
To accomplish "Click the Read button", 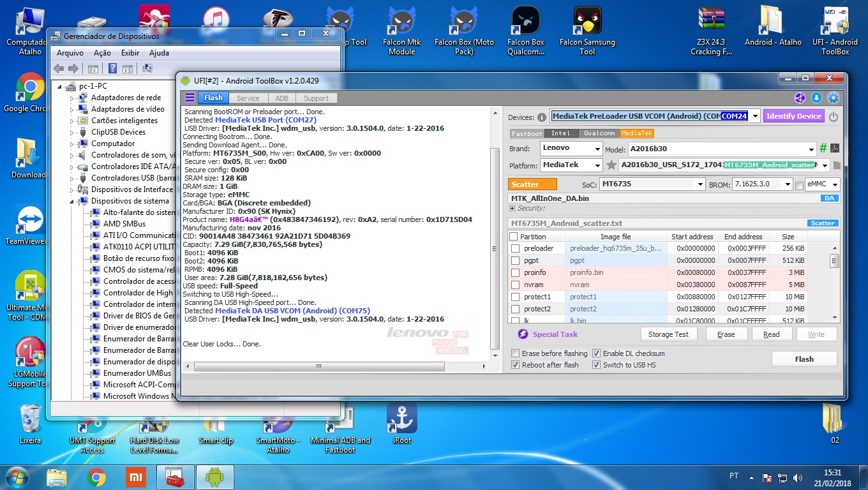I will pyautogui.click(x=771, y=334).
